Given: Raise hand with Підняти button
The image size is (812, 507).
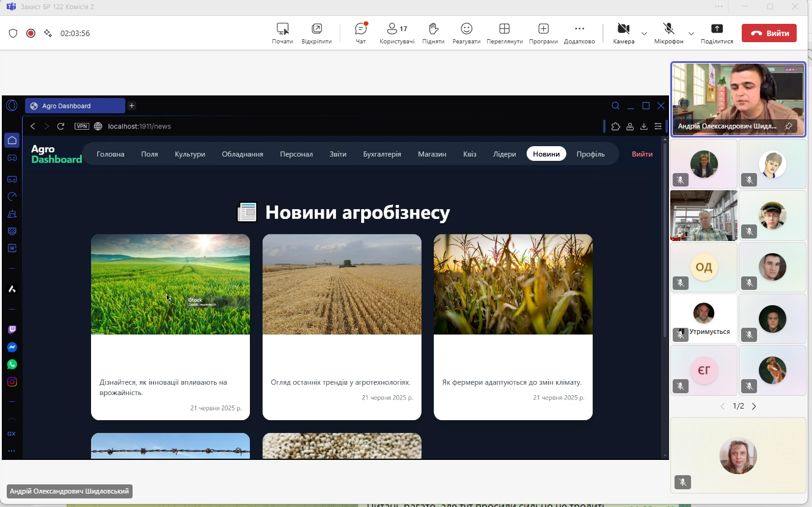Looking at the screenshot, I should (433, 33).
